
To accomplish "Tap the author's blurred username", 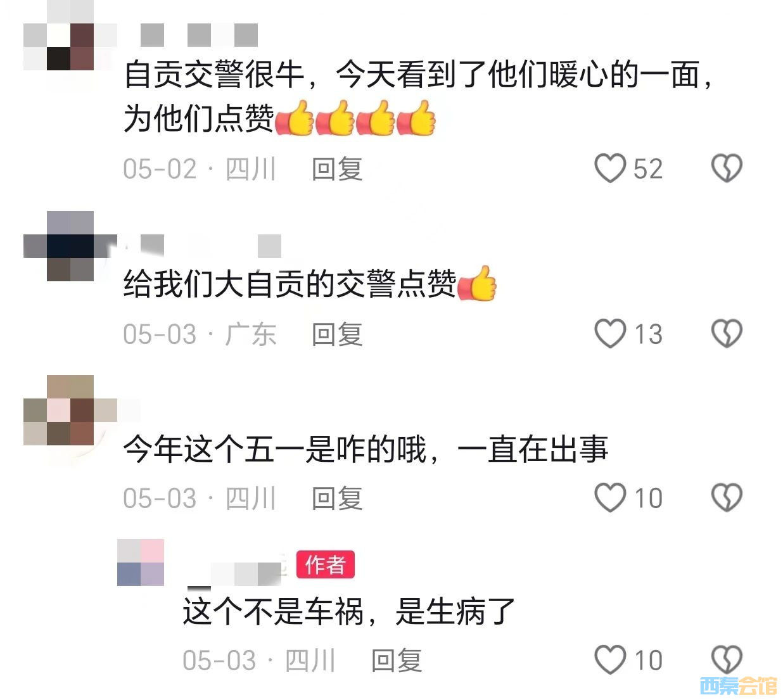I will [234, 574].
